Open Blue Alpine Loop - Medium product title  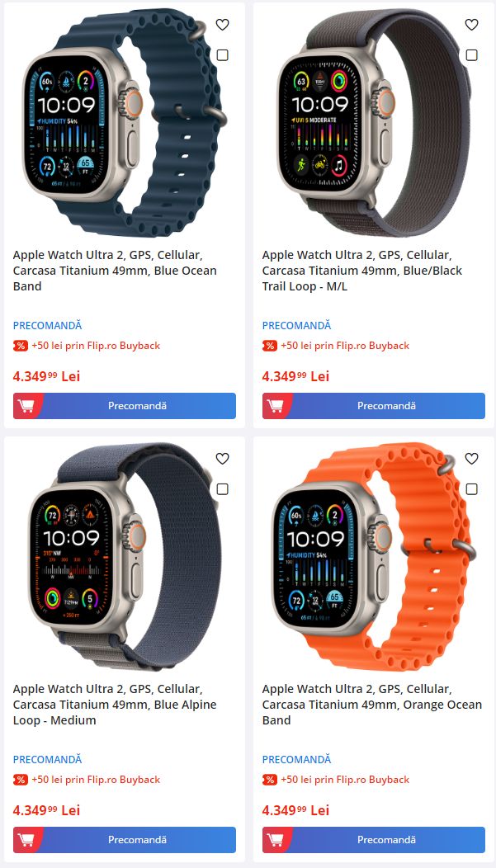tap(116, 705)
